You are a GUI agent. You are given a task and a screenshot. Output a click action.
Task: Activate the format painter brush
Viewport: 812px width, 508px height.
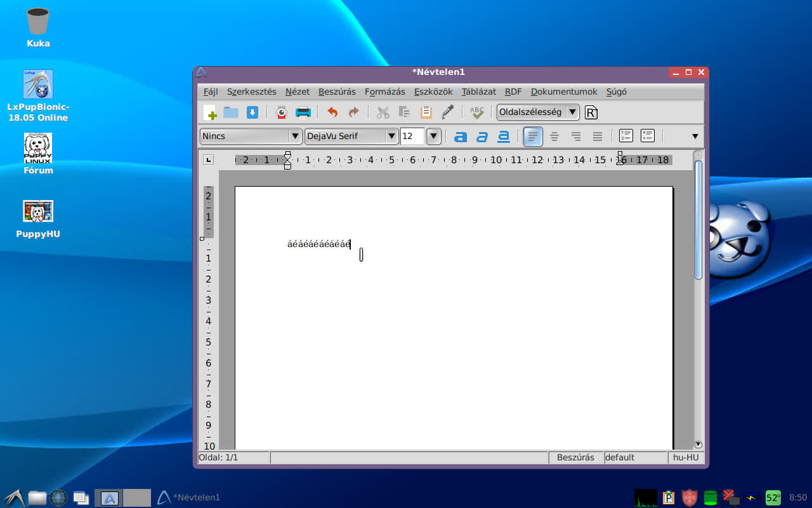(448, 112)
